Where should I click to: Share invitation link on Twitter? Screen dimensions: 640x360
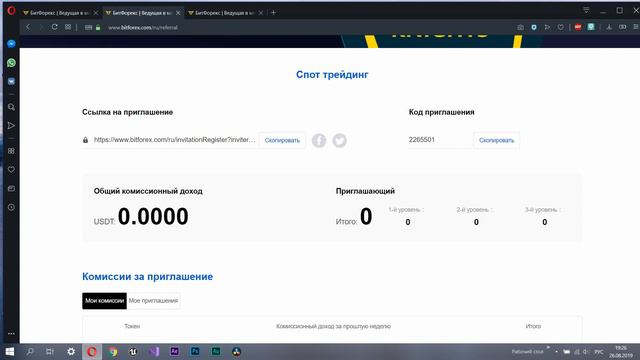pos(339,140)
